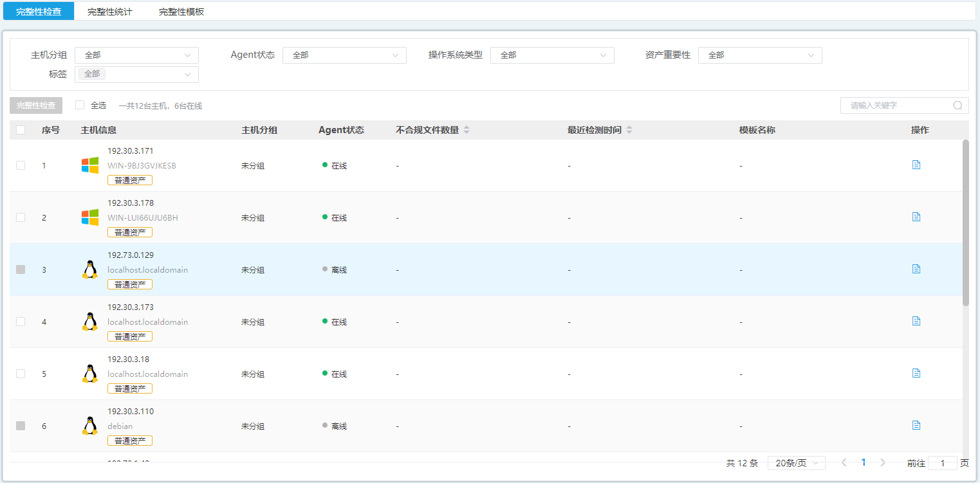
Task: Click the 完整性检查 action button
Action: pyautogui.click(x=36, y=105)
